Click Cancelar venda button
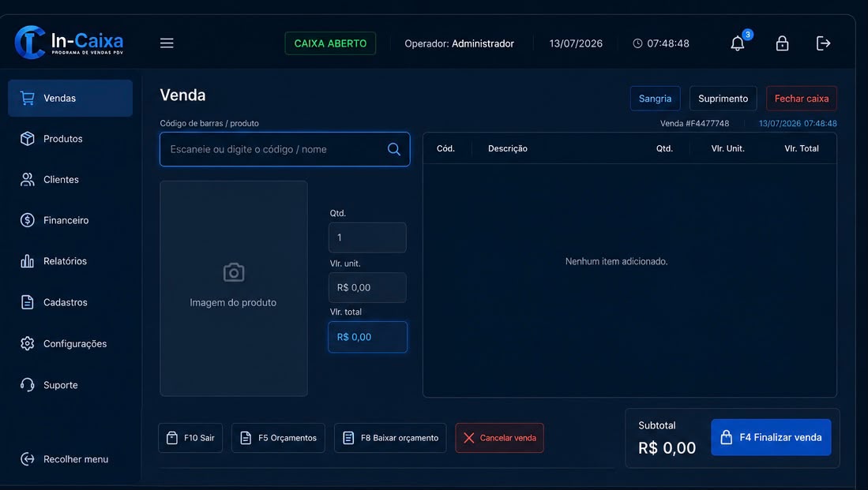Viewport: 868px width, 490px height. [499, 438]
